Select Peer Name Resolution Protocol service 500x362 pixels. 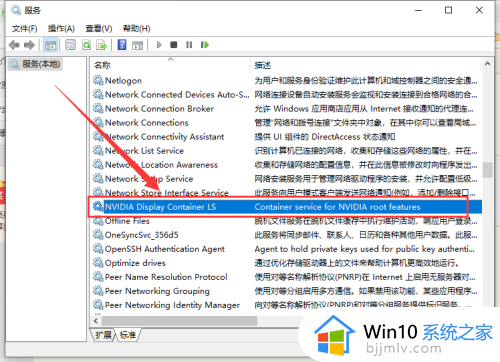[287, 277]
